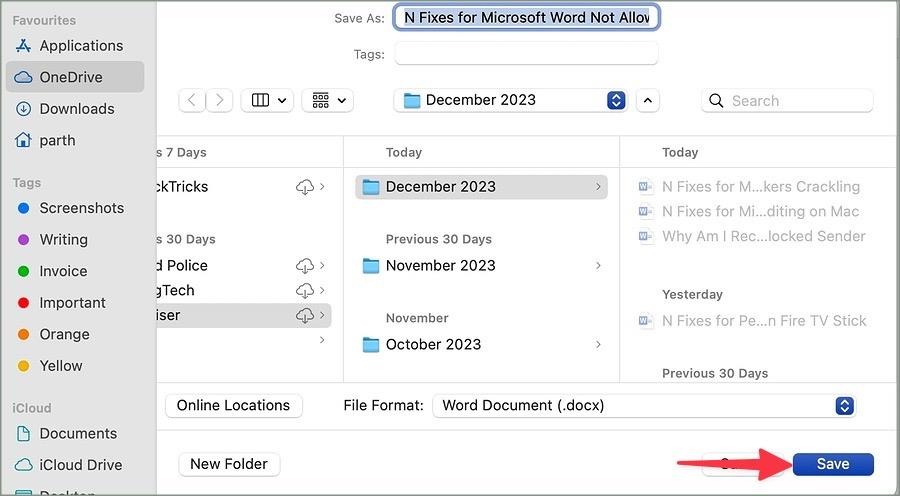Select file N Fixes for Pe...n Fire TV Stick
The width and height of the screenshot is (900, 496).
pyautogui.click(x=752, y=320)
